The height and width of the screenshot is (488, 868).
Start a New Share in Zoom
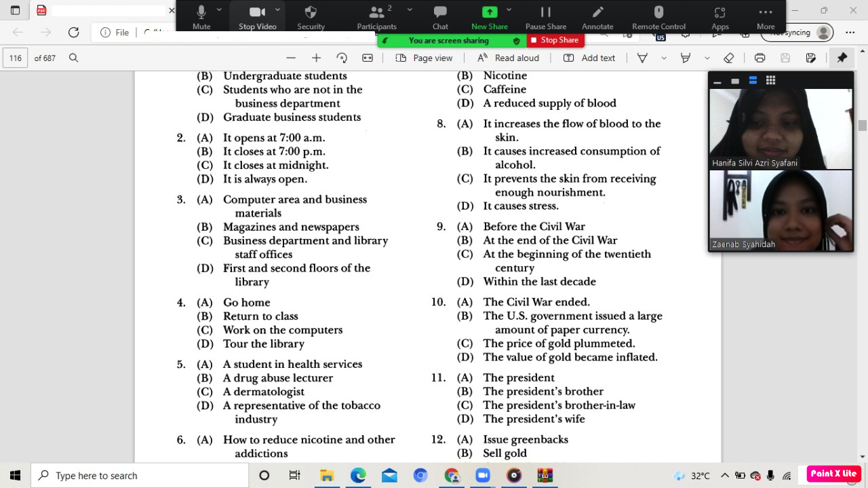tap(489, 16)
